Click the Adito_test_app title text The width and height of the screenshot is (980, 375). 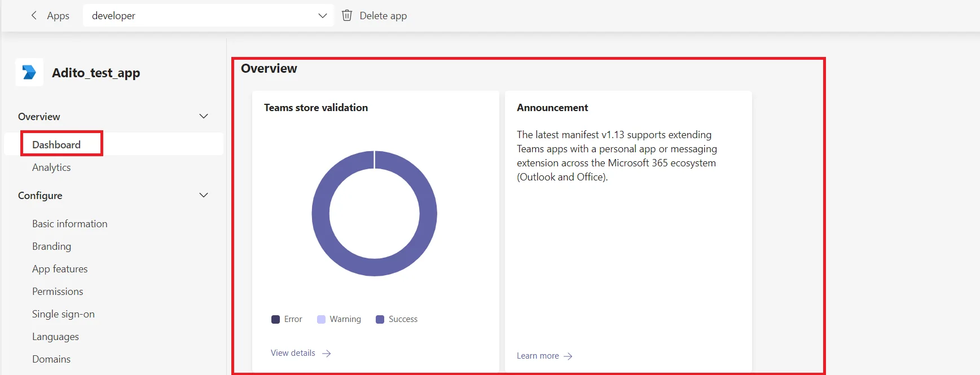coord(96,73)
